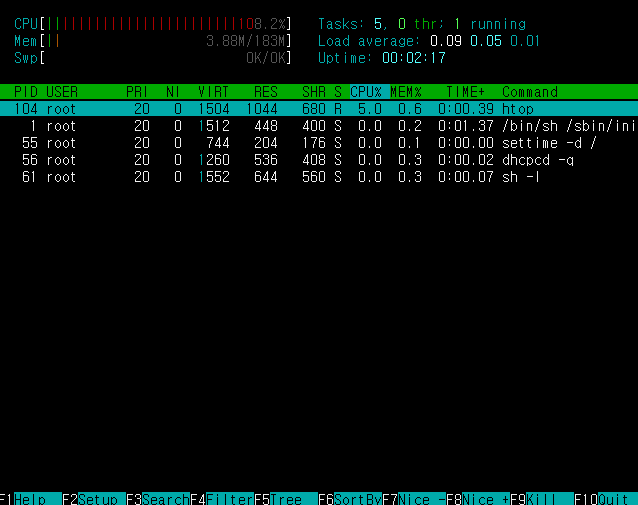Switch to F5 Tree view

point(286,499)
